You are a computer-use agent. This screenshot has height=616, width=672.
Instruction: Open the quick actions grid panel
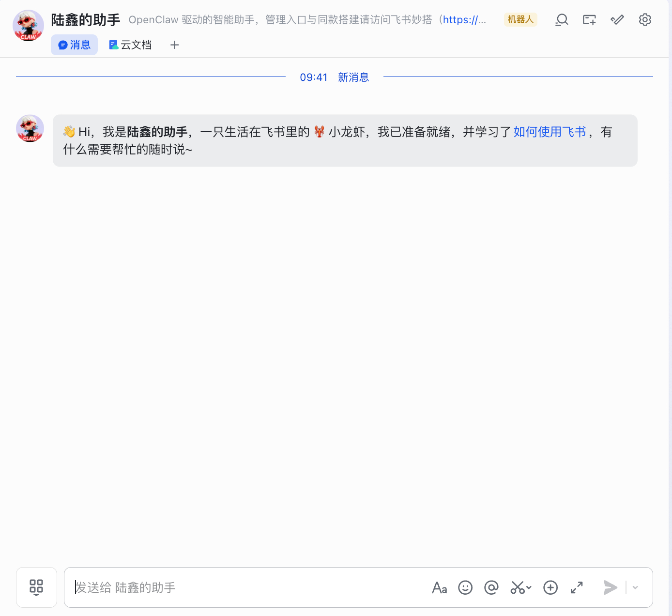36,587
